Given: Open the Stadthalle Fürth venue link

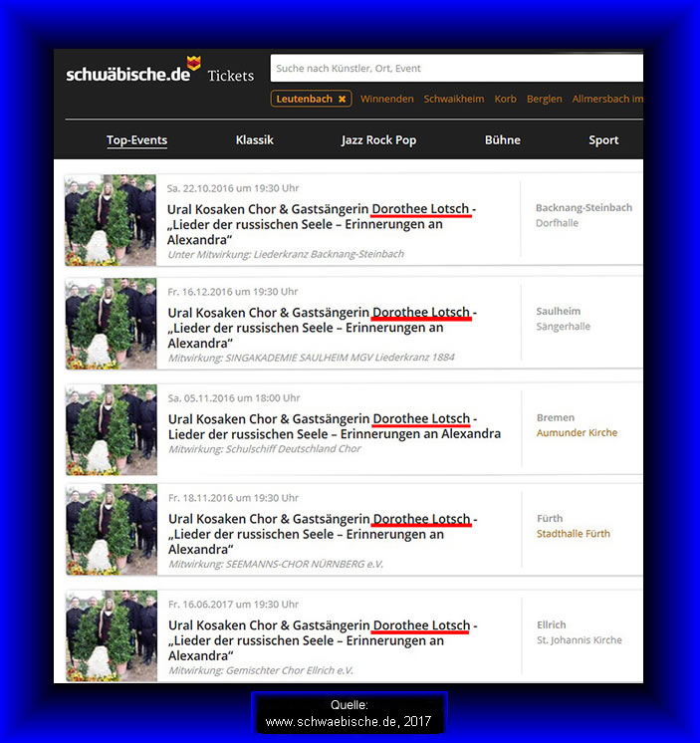Looking at the screenshot, I should 574,534.
